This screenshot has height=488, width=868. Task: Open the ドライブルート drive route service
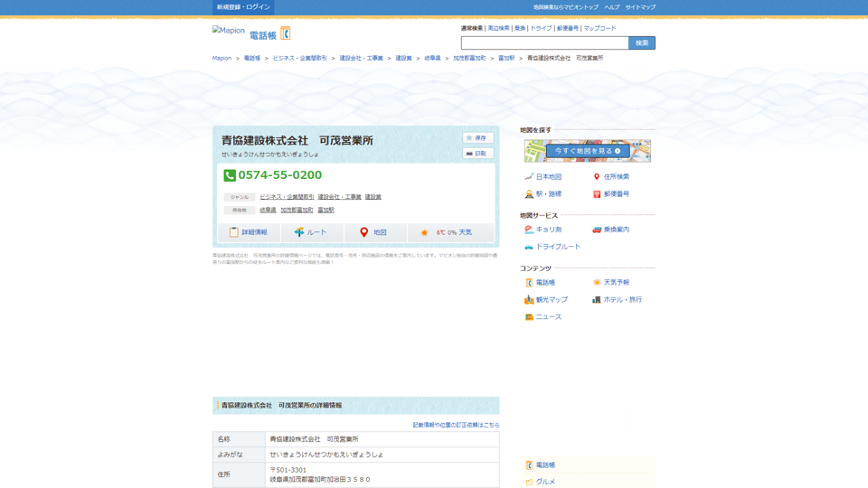click(553, 247)
